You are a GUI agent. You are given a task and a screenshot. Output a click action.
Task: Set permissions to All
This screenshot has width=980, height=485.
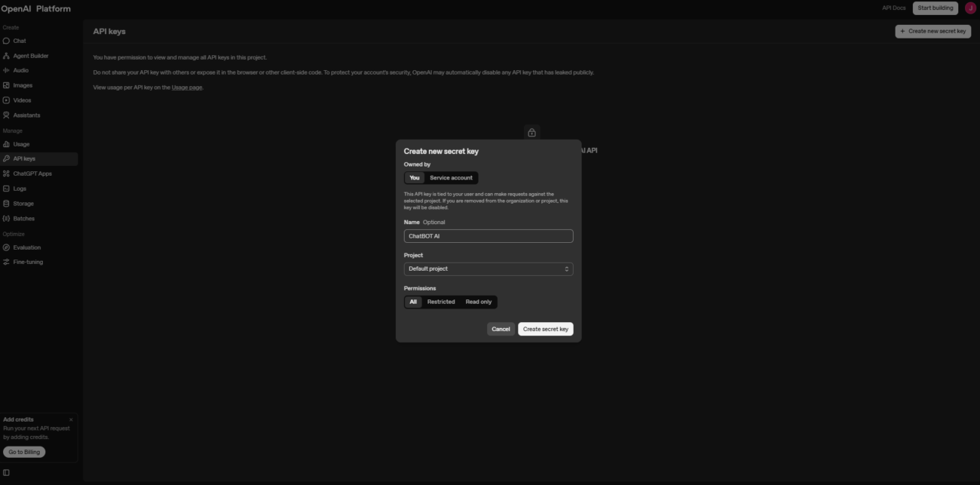[x=413, y=302]
